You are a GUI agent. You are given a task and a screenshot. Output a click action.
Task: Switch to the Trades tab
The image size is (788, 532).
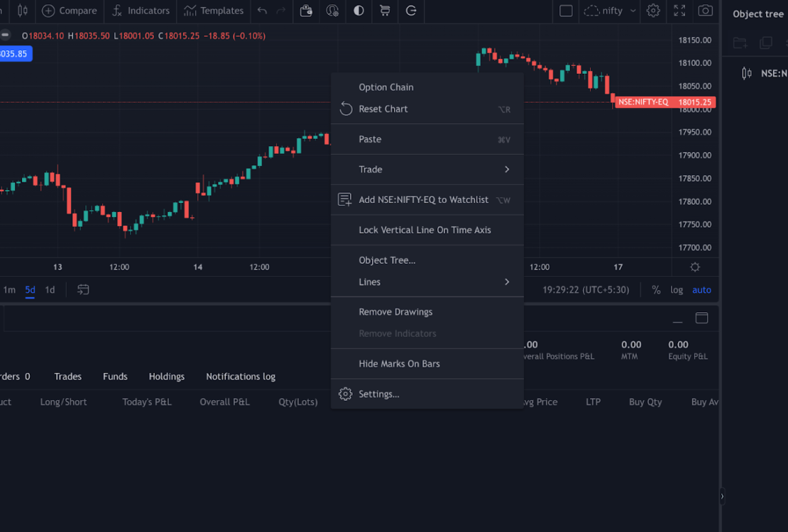click(x=68, y=376)
